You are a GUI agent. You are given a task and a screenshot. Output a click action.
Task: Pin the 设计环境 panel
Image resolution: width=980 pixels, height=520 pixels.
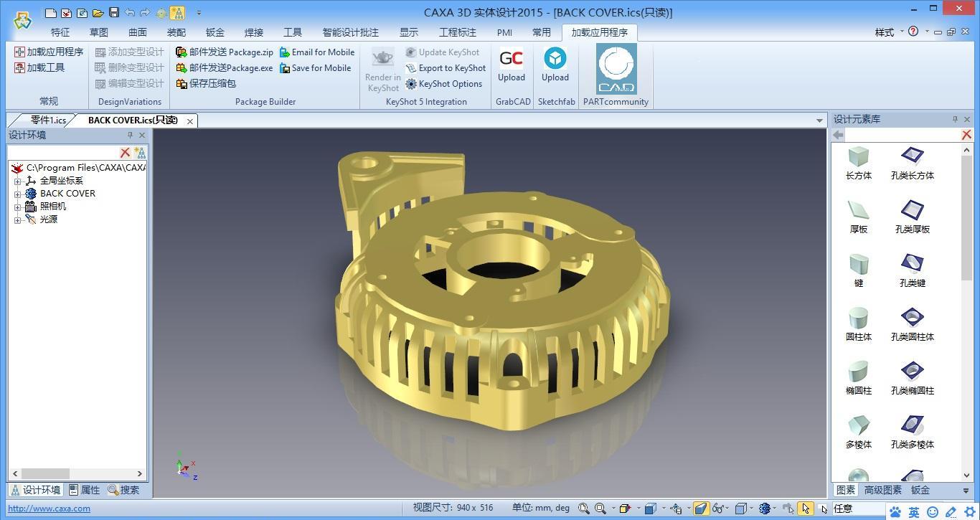(130, 135)
